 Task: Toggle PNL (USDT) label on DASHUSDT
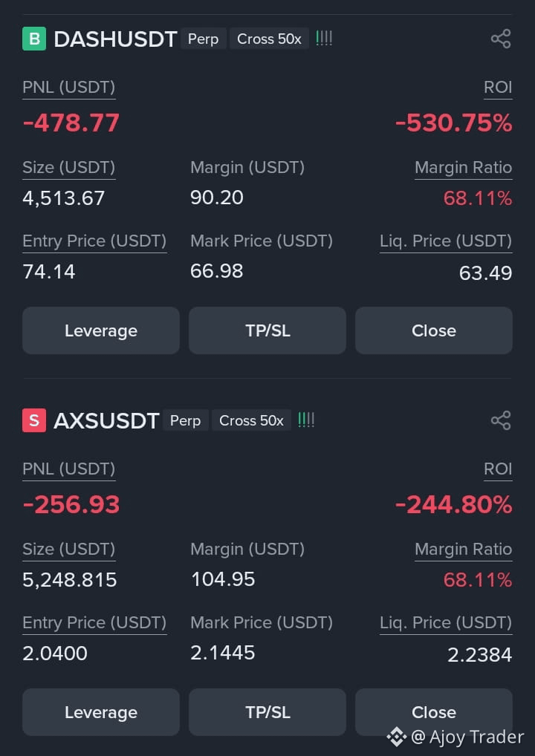click(69, 88)
